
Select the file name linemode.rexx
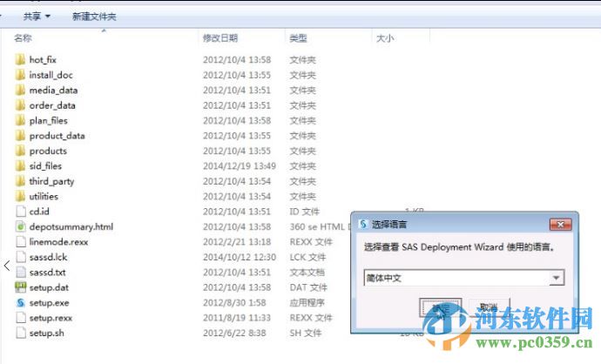[x=58, y=242]
